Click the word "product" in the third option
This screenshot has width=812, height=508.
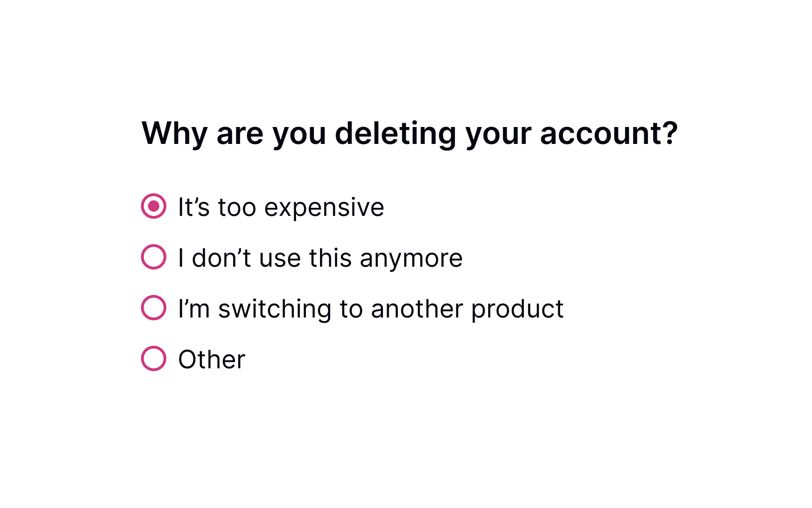click(517, 310)
